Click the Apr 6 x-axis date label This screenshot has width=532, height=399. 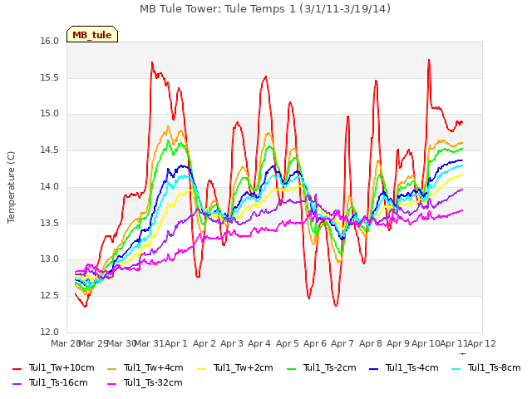point(315,343)
